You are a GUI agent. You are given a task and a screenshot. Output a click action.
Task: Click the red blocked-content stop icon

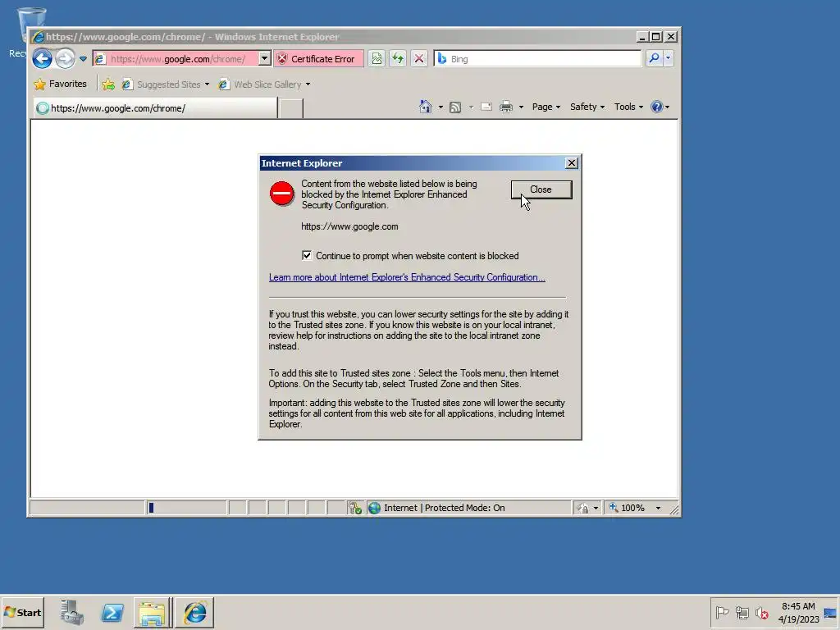(x=282, y=194)
